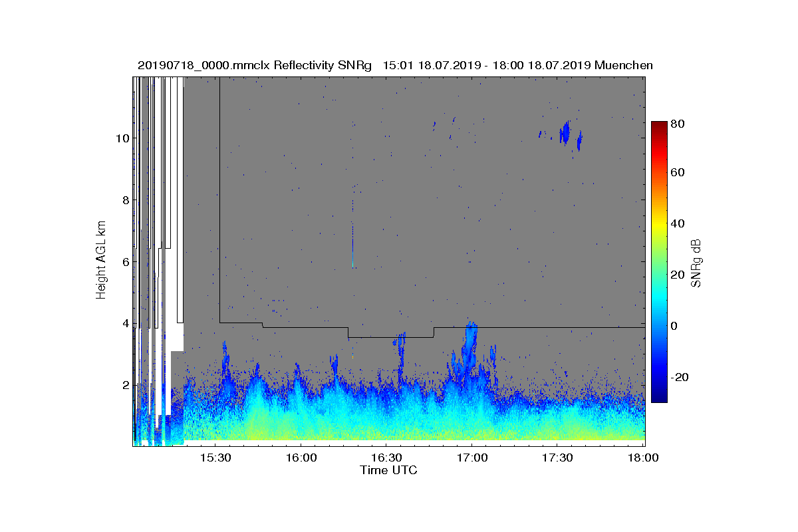Click the 'Time UTC' axis label
798x532 pixels.
(389, 470)
